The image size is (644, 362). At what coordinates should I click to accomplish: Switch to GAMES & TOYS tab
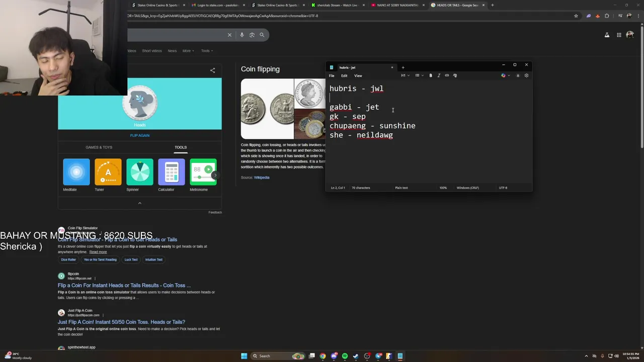[x=99, y=147]
